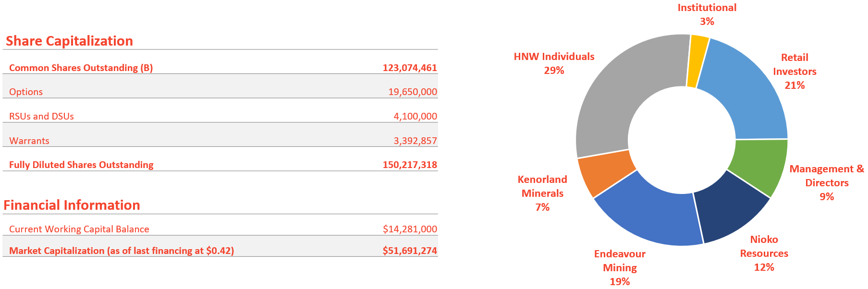Select the RSUs and DSUs label
Screen dimensions: 868x289
pyautogui.click(x=41, y=116)
